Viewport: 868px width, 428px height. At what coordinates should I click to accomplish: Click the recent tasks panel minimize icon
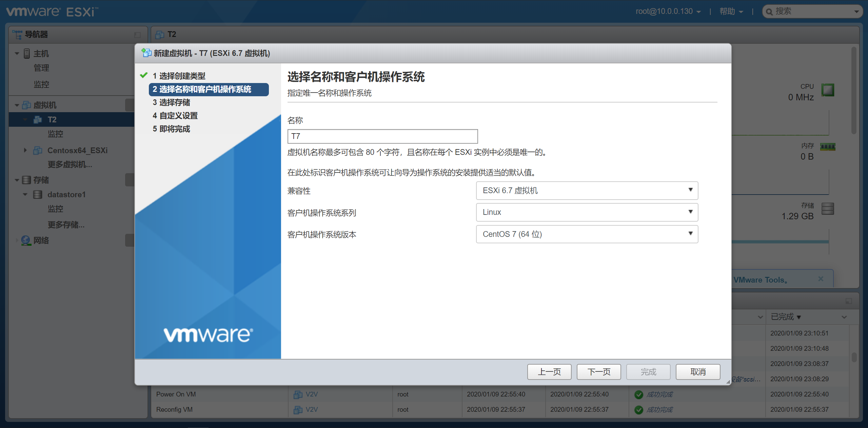[849, 301]
